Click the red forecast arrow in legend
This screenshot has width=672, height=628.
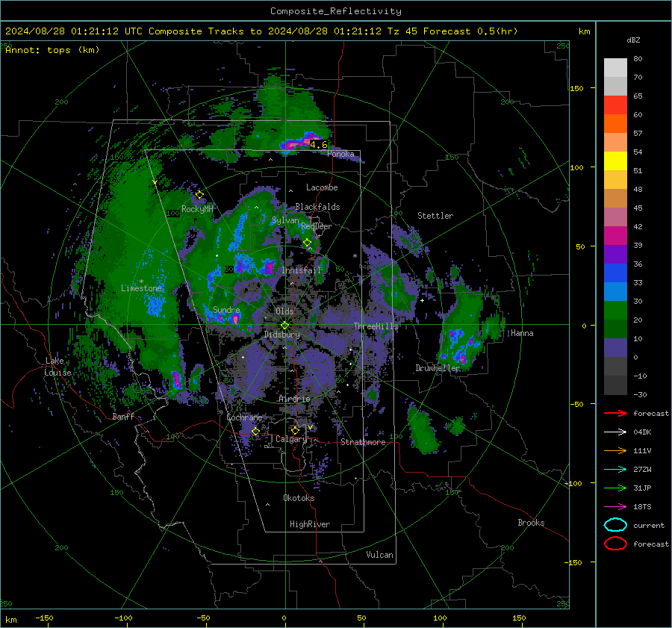(615, 413)
